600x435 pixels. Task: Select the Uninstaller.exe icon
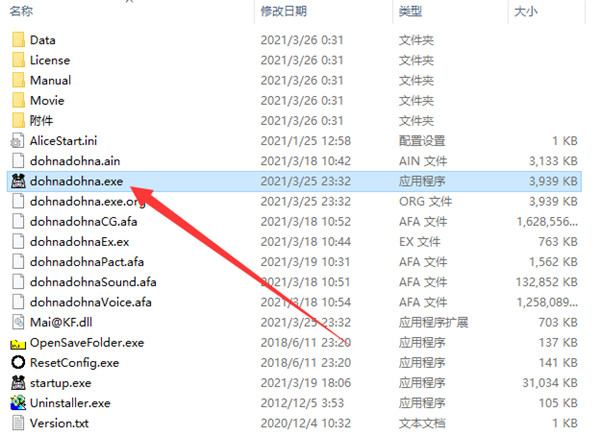[18, 402]
